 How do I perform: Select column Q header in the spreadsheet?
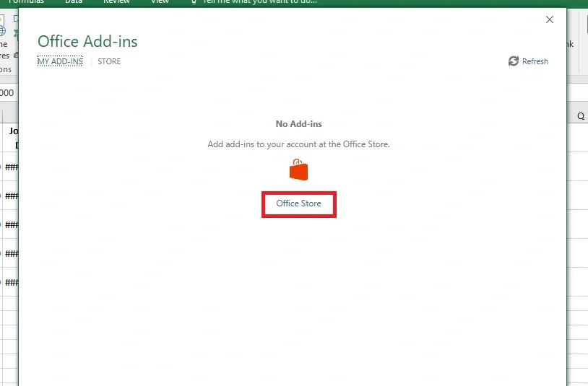point(581,116)
